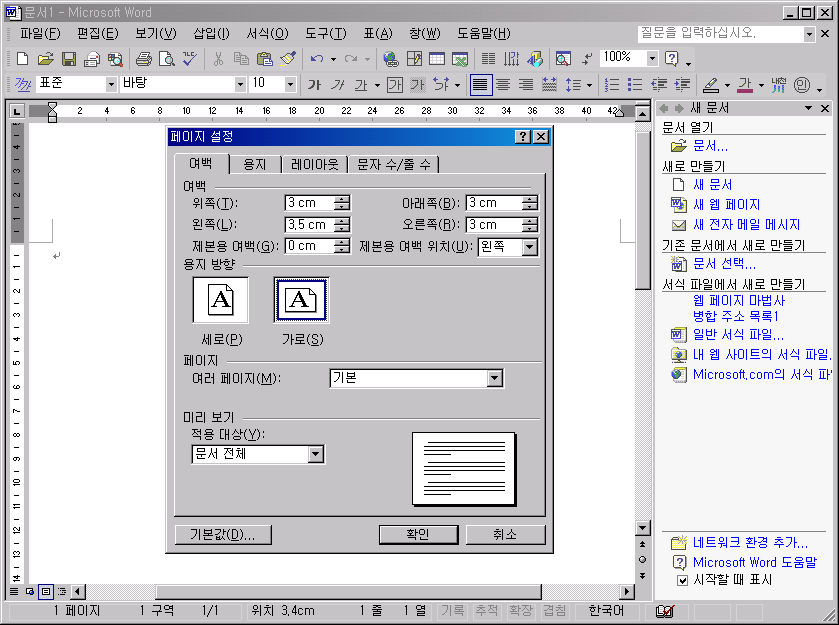Viewport: 839px width, 625px height.
Task: Click the Undo arrow icon
Action: coord(317,58)
